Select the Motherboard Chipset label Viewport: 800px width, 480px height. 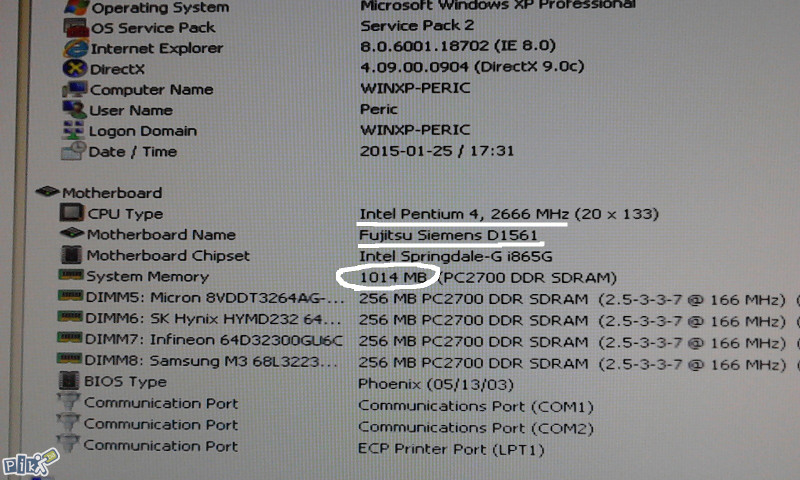(x=168, y=256)
